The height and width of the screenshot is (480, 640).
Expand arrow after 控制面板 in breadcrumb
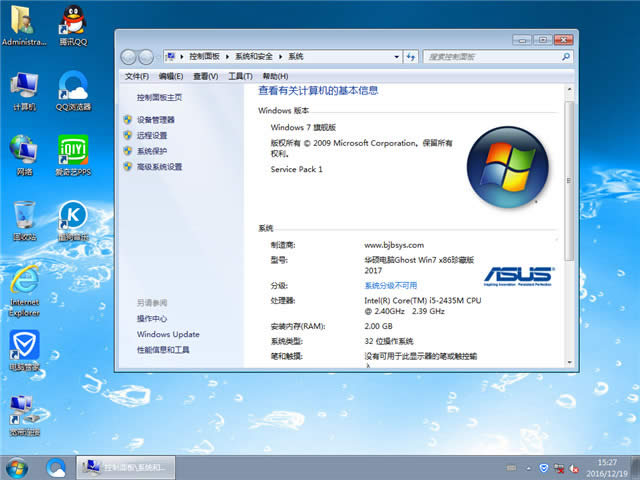pos(227,56)
